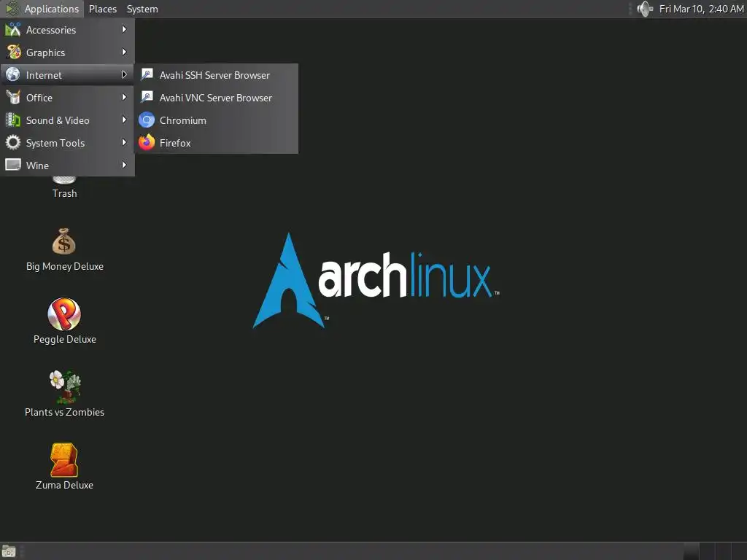Open the Places menu
The height and width of the screenshot is (560, 747).
102,9
